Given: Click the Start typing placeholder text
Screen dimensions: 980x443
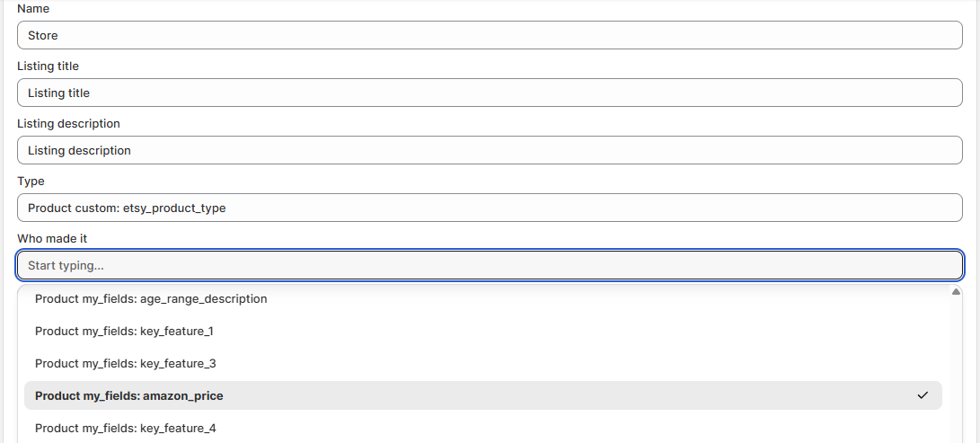Looking at the screenshot, I should 66,265.
